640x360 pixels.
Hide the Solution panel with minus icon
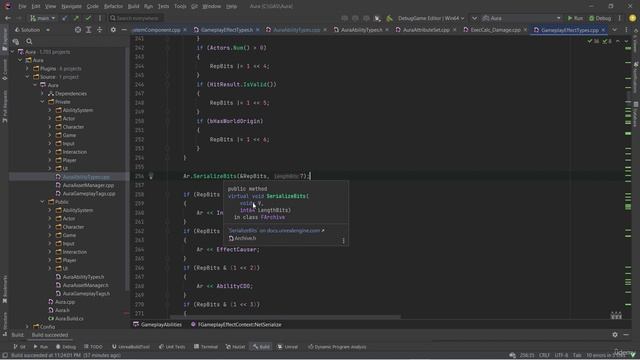point(124,30)
